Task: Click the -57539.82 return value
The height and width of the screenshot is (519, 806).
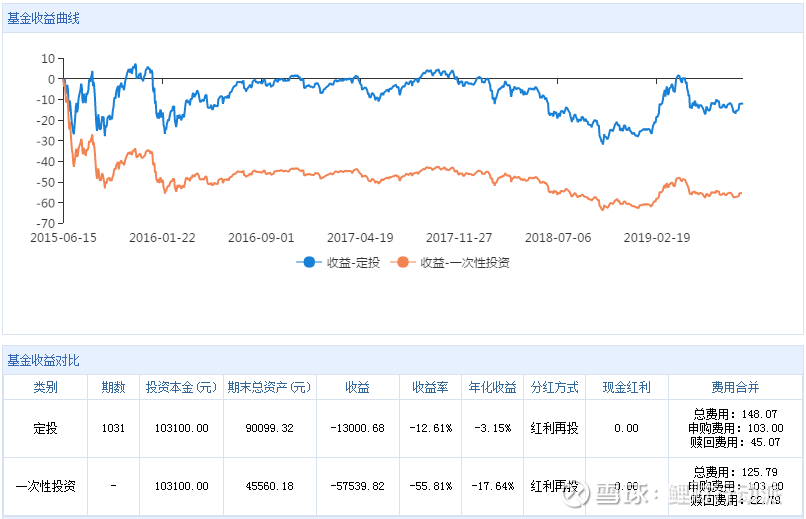Action: [x=357, y=486]
